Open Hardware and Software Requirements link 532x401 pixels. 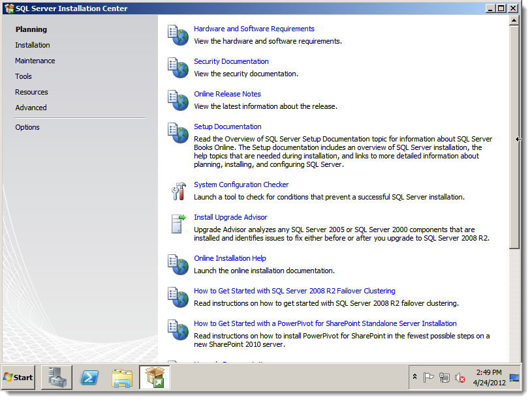[254, 29]
